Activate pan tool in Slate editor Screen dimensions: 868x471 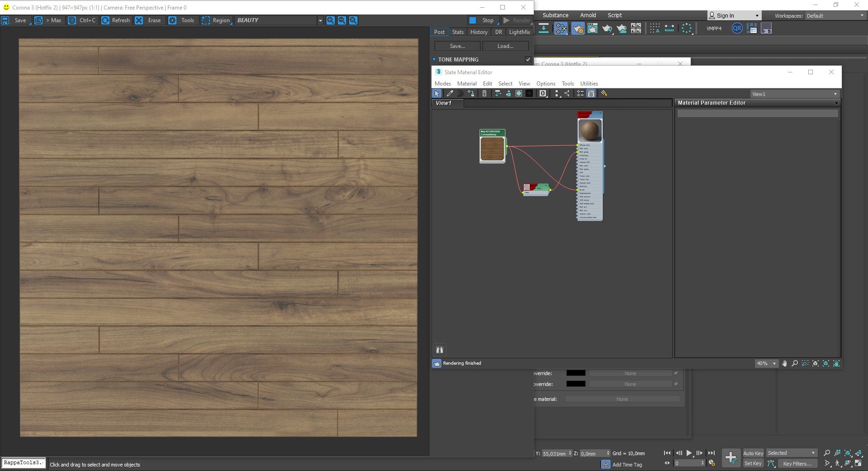[784, 363]
